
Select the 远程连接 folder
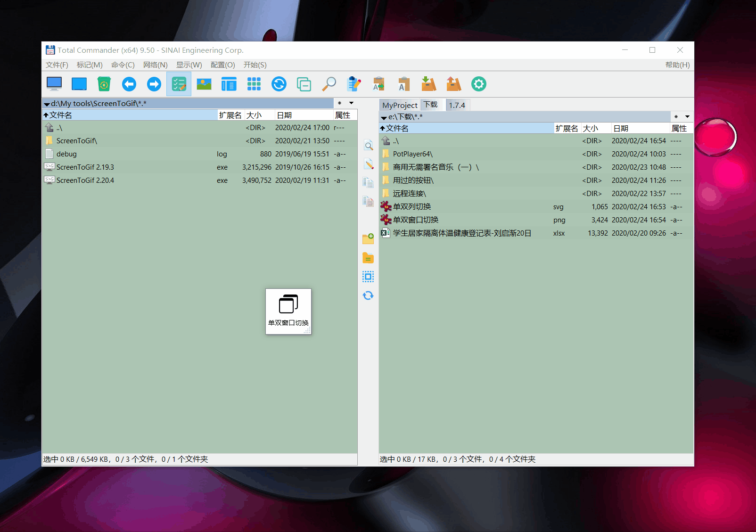pyautogui.click(x=536, y=194)
